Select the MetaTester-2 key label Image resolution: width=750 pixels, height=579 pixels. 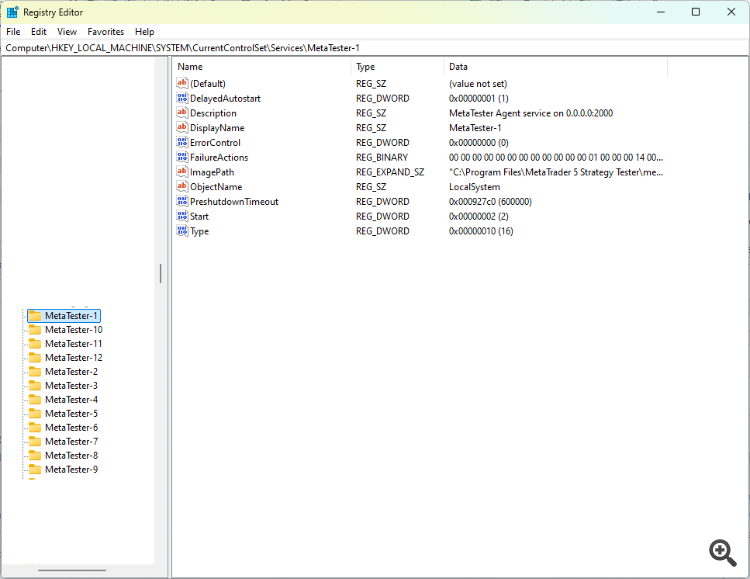(71, 372)
